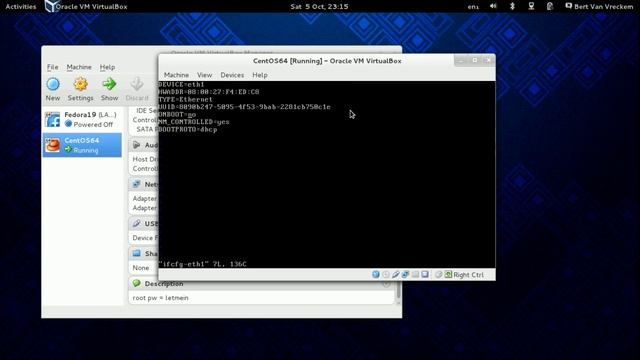Screen dimensions: 640x360
Task: Click the wired network icon in top bar
Action: tap(531, 6)
